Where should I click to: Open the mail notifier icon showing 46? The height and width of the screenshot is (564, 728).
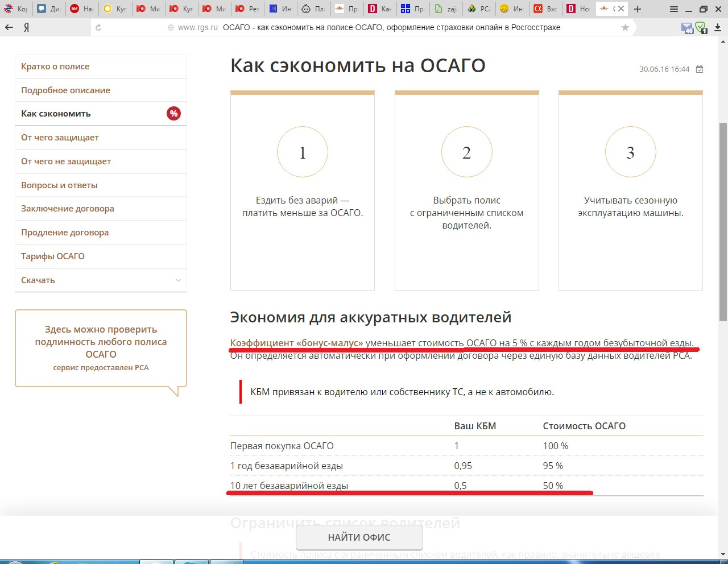[x=688, y=28]
